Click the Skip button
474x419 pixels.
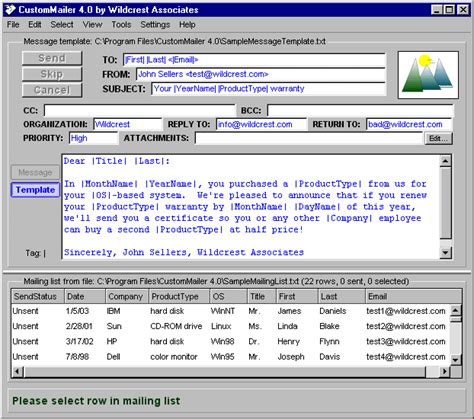click(x=52, y=74)
